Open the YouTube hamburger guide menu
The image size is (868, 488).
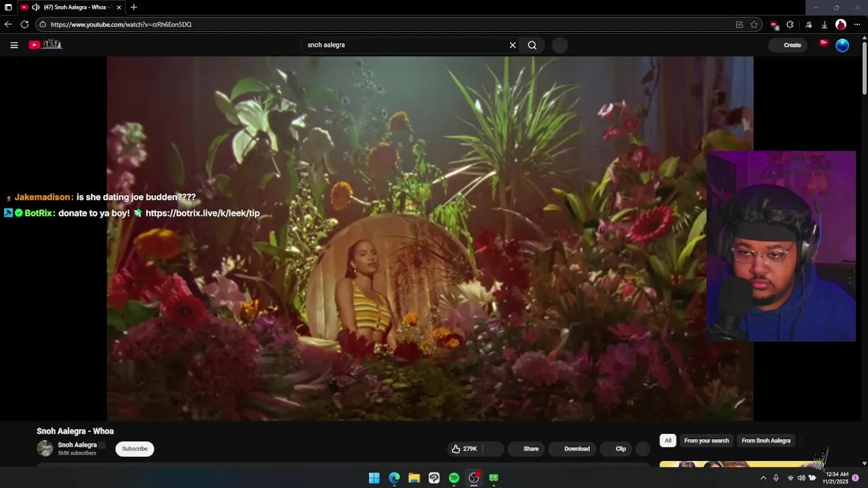tap(14, 45)
